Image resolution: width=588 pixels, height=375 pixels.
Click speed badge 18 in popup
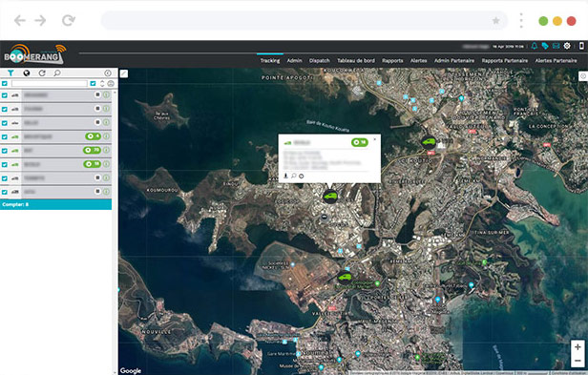360,142
